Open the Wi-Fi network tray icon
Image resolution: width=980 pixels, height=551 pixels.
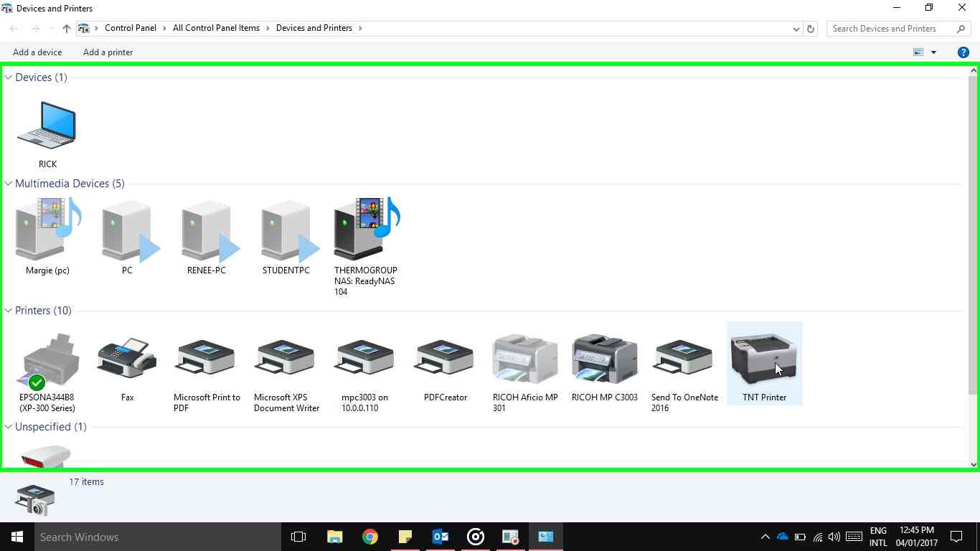pyautogui.click(x=817, y=537)
